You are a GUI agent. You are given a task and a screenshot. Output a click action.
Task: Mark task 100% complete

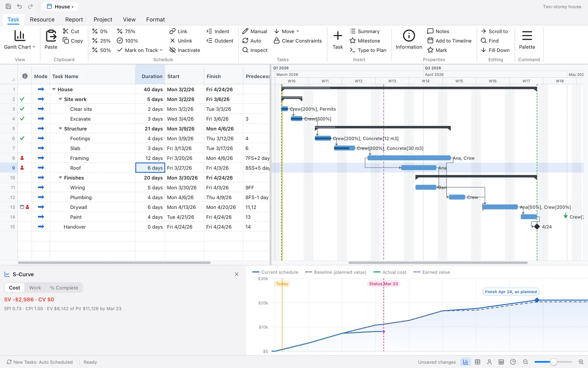(127, 41)
